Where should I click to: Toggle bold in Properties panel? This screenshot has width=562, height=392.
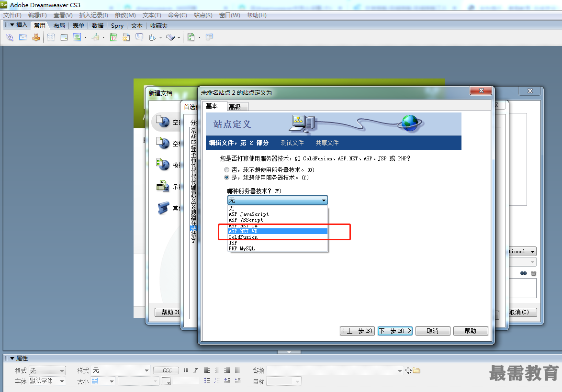tap(185, 370)
